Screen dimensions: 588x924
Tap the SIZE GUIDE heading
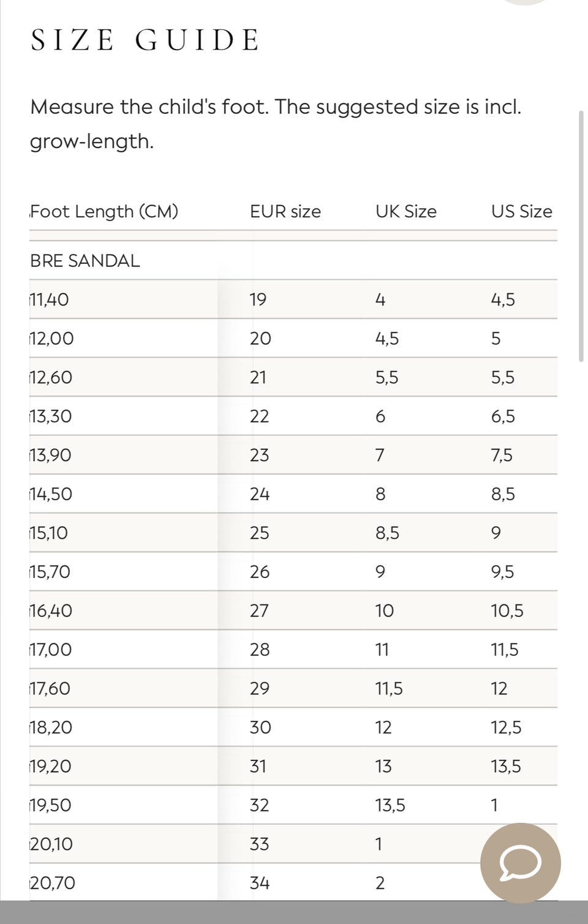coord(146,40)
